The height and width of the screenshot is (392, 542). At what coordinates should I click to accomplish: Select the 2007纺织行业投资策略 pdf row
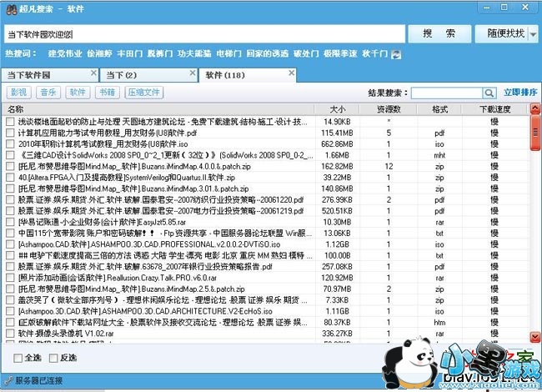(265, 199)
